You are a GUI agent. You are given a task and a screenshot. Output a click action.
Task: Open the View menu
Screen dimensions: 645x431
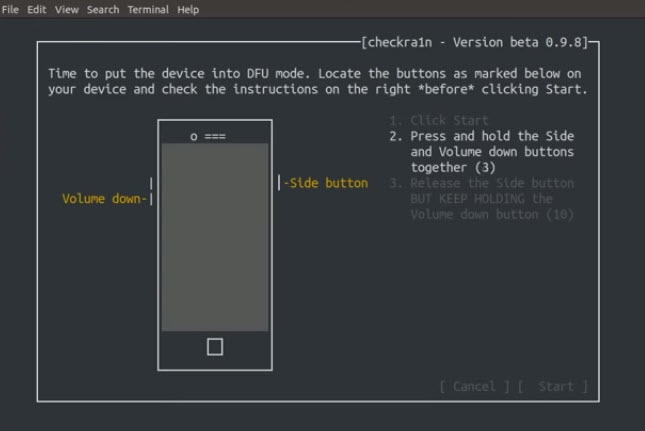click(67, 9)
